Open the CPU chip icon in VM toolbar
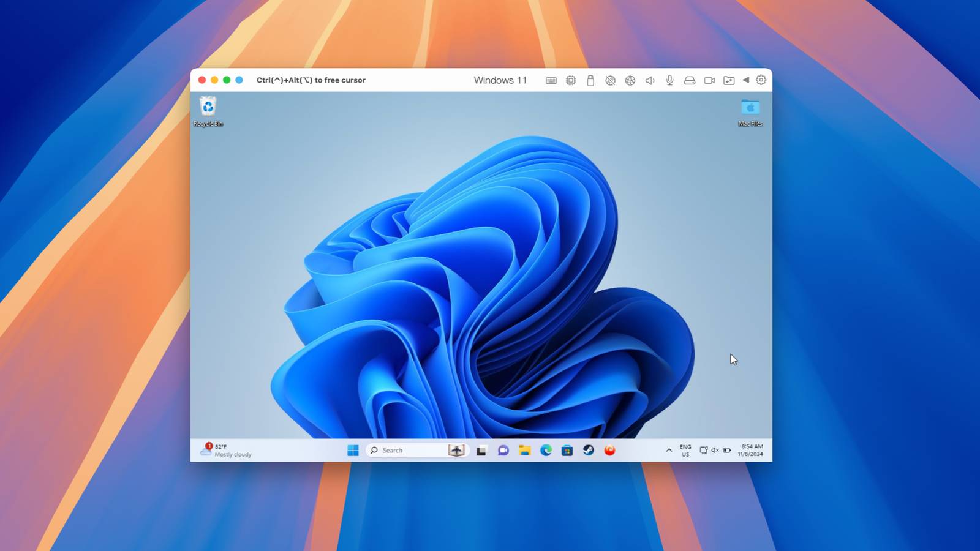980x551 pixels. click(571, 80)
